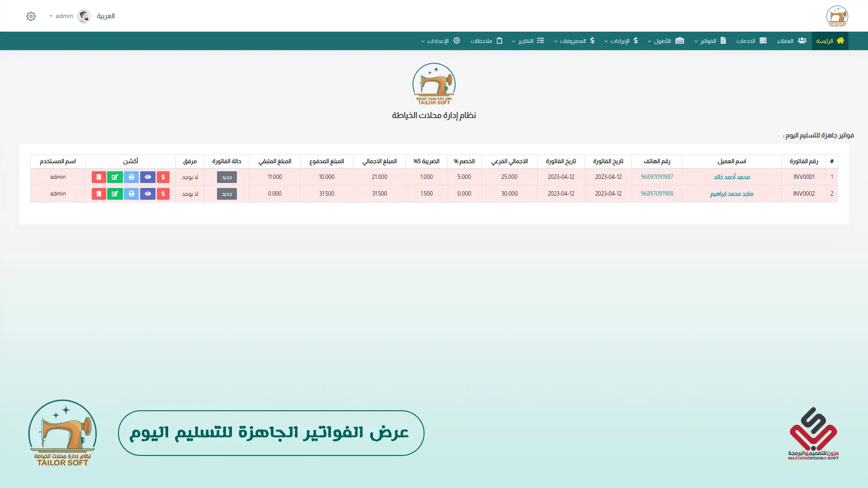Click the Tailor Soft logo in the top-right header

(x=837, y=16)
